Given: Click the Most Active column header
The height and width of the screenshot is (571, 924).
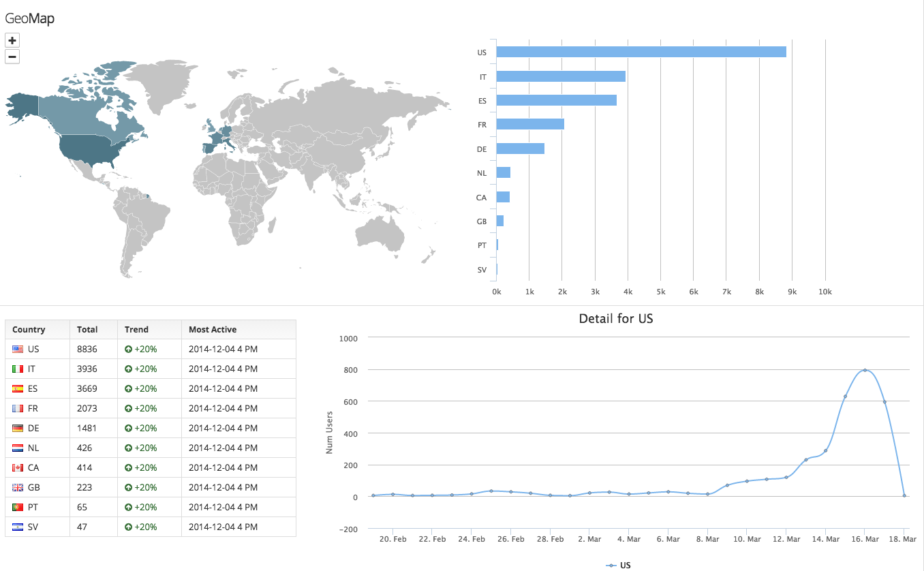Looking at the screenshot, I should [x=213, y=329].
